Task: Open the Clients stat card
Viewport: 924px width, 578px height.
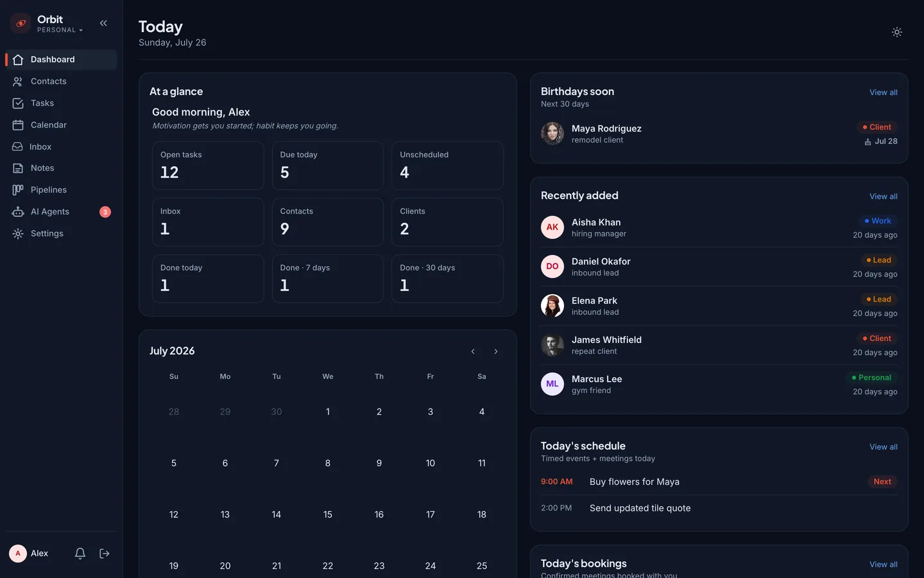Action: [x=447, y=222]
